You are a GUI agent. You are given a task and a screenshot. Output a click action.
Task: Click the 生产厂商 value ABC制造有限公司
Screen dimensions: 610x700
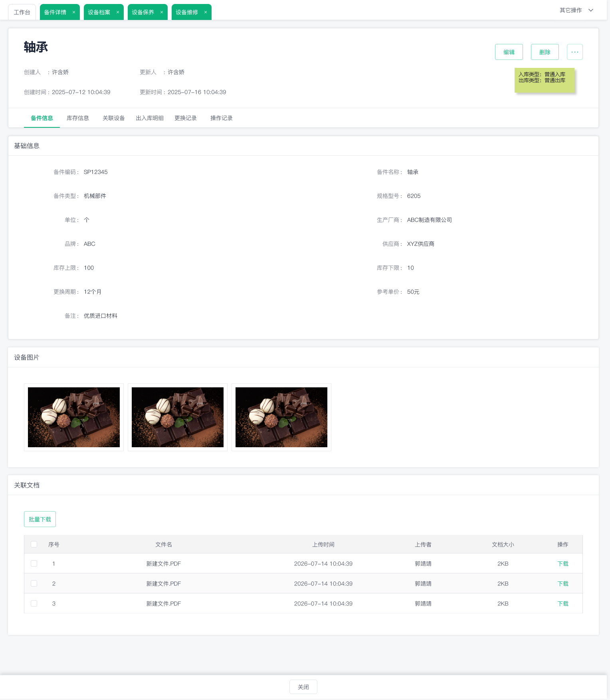430,220
